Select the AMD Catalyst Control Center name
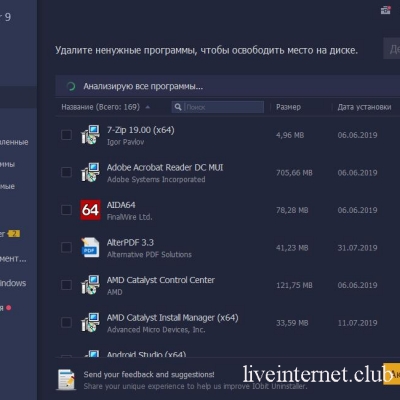The height and width of the screenshot is (400, 400). (x=161, y=280)
